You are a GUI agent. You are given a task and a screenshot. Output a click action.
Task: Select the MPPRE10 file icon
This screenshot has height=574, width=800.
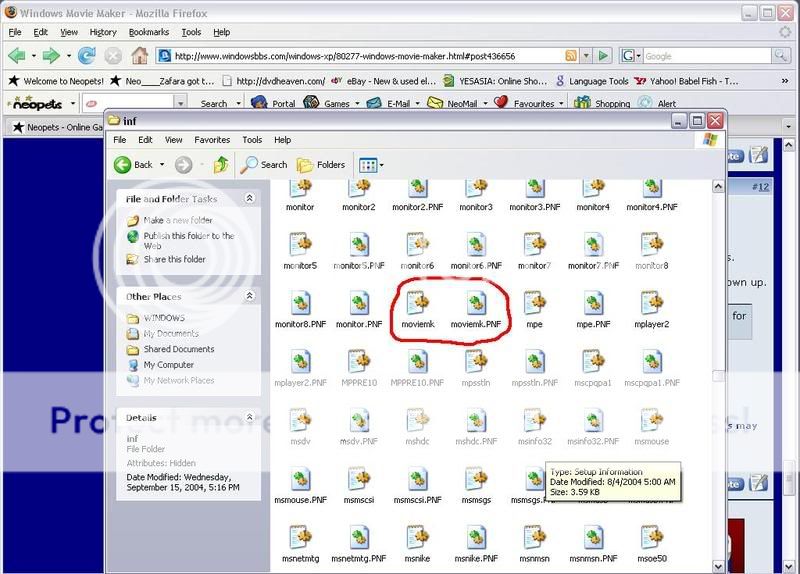(x=359, y=362)
